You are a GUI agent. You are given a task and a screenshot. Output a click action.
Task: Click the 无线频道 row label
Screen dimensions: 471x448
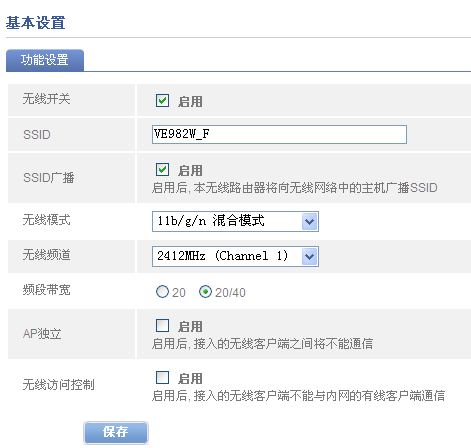click(47, 255)
